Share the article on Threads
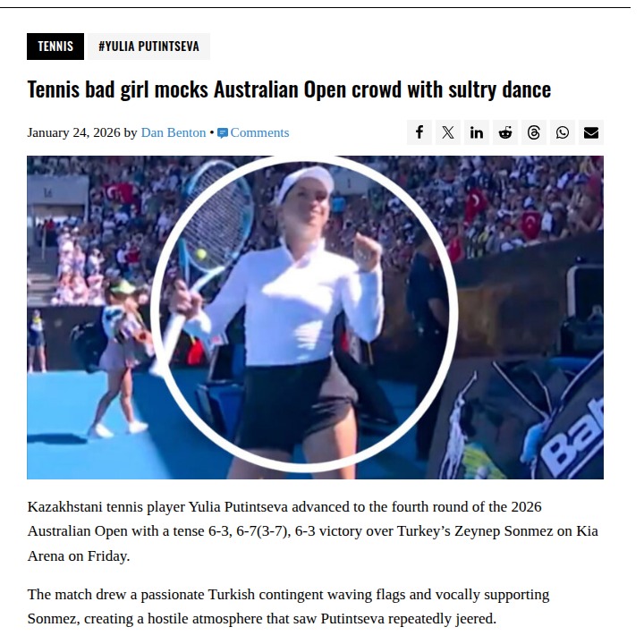The height and width of the screenshot is (644, 644). tap(533, 132)
